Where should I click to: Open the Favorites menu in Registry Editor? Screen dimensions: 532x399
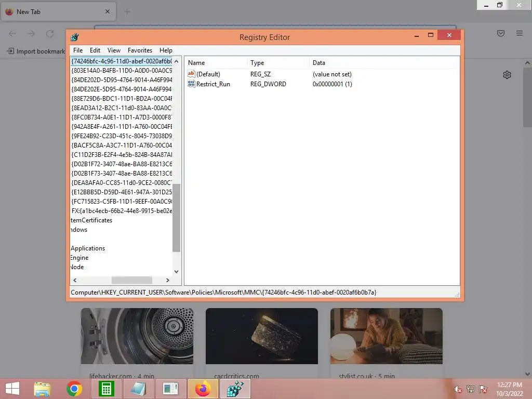(140, 50)
